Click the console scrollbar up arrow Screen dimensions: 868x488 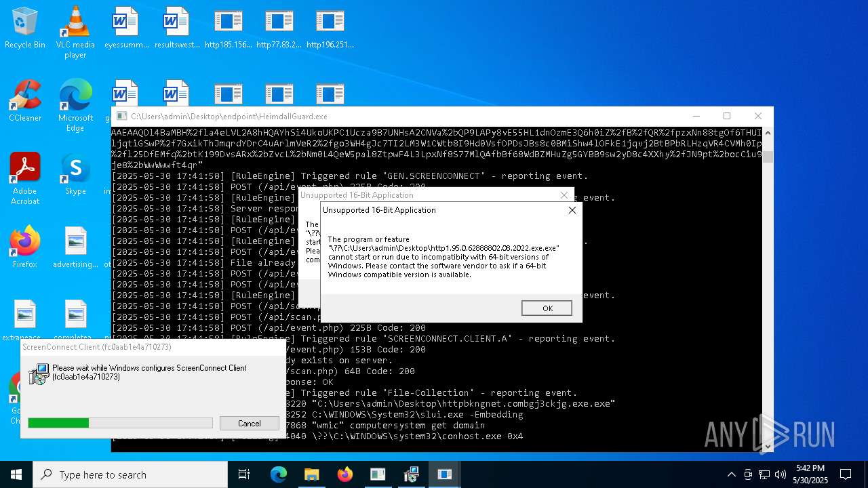tap(768, 132)
